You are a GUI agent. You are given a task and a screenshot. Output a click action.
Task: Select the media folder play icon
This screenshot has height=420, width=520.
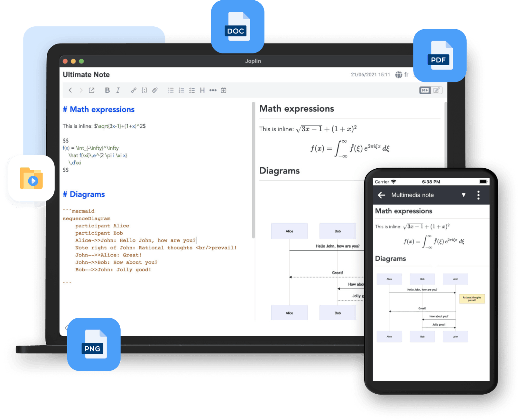click(x=32, y=178)
